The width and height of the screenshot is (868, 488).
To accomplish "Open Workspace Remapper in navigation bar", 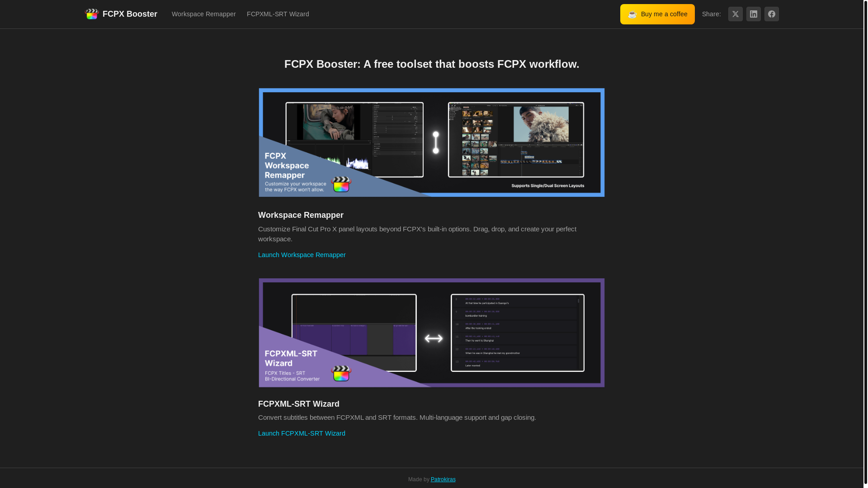I will pyautogui.click(x=204, y=14).
